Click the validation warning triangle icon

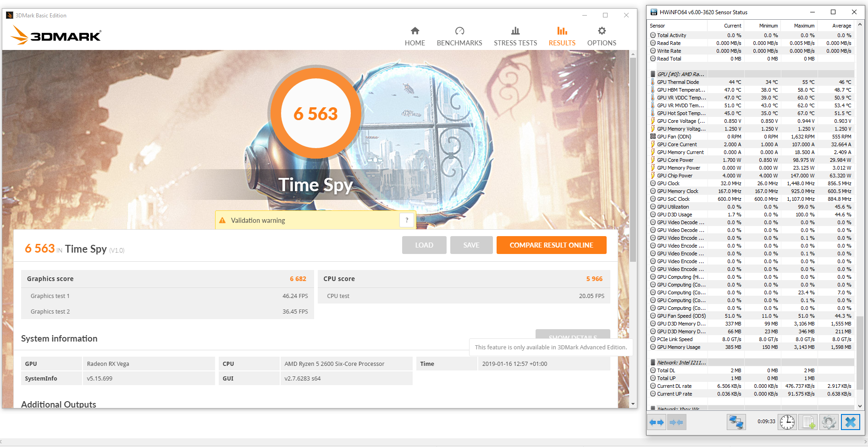(x=222, y=221)
